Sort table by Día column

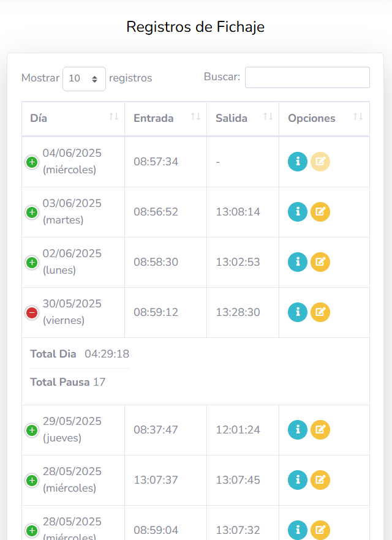pos(73,118)
